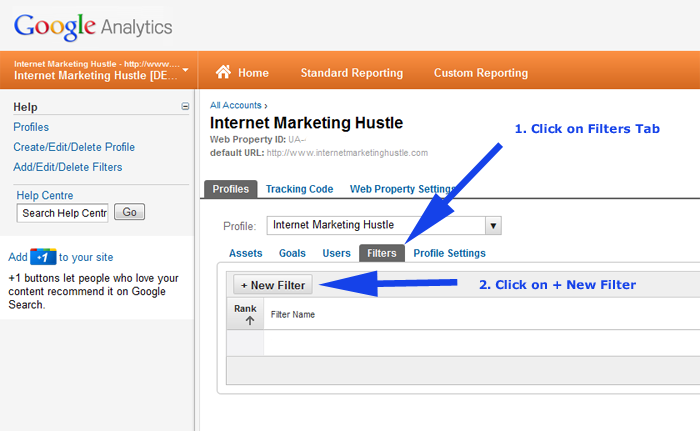The width and height of the screenshot is (700, 431).
Task: Select the Filters sub-tab
Action: 382,253
